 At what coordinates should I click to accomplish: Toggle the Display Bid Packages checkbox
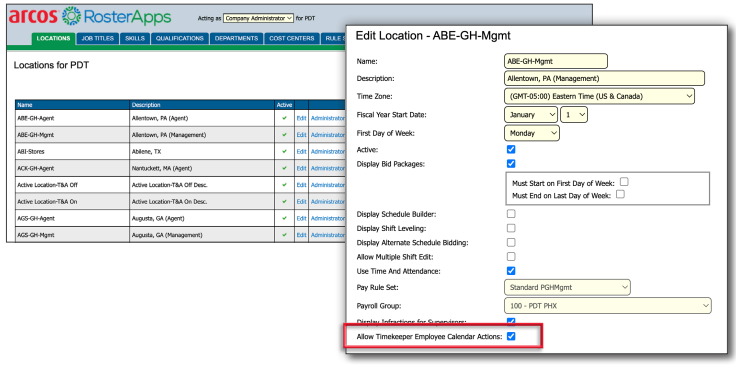click(511, 163)
